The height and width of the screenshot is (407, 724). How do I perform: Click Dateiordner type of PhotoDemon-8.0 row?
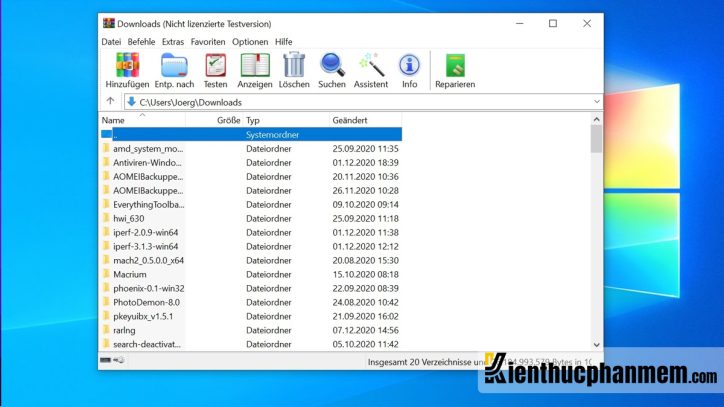tap(269, 302)
